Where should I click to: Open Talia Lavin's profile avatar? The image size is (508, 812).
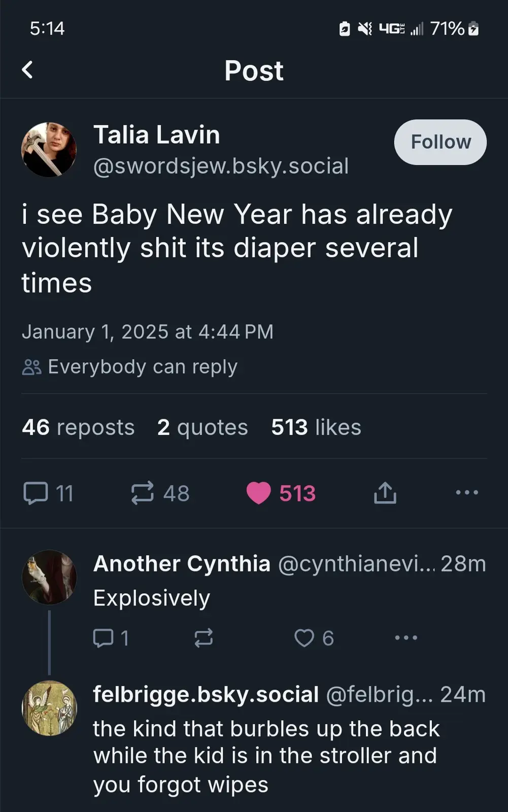(x=49, y=150)
